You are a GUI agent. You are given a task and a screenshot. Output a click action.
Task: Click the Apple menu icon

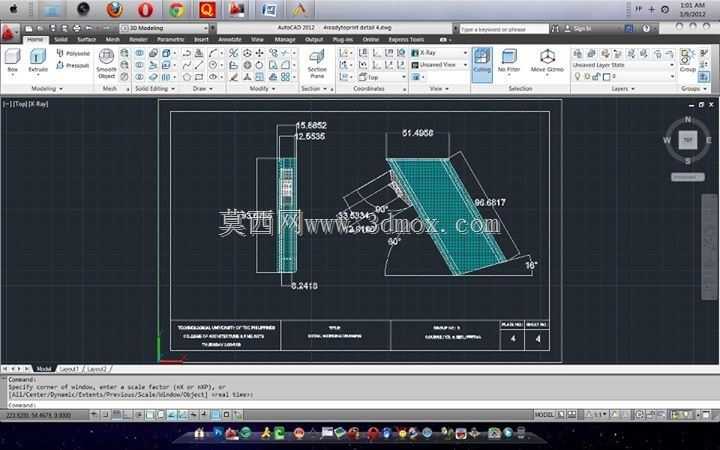(14, 9)
